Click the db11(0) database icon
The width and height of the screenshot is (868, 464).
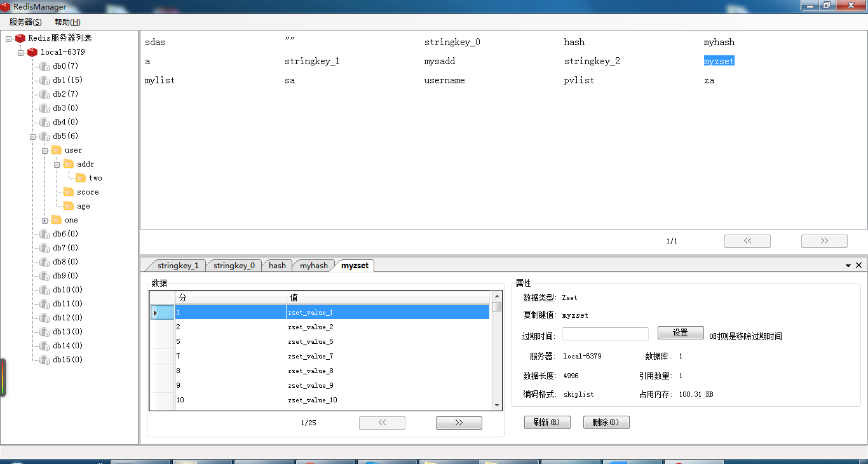coord(44,304)
